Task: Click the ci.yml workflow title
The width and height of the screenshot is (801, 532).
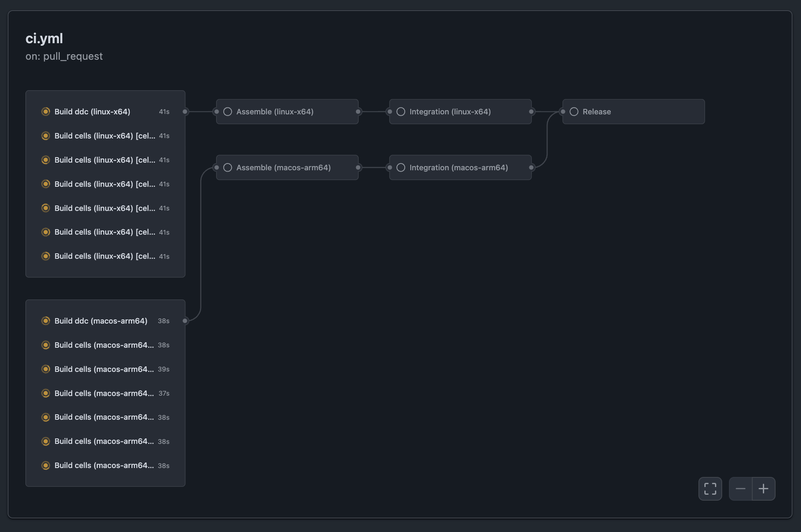Action: pos(44,39)
